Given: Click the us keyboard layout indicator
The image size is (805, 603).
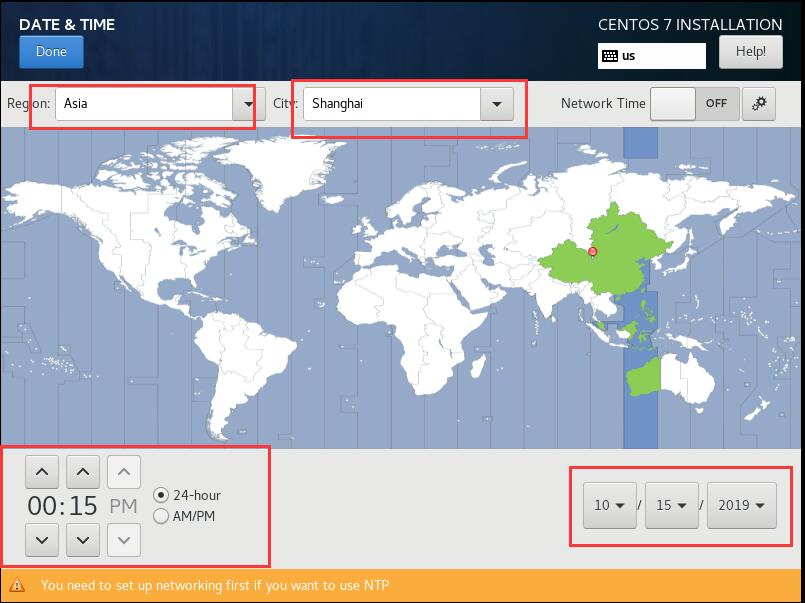Looking at the screenshot, I should (x=651, y=56).
